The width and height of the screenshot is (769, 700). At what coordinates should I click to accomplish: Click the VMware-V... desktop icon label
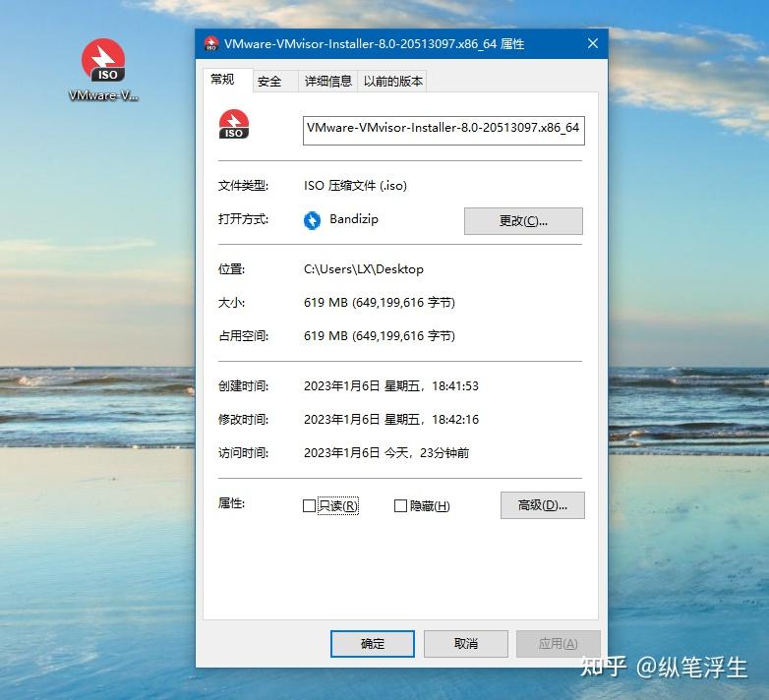103,95
